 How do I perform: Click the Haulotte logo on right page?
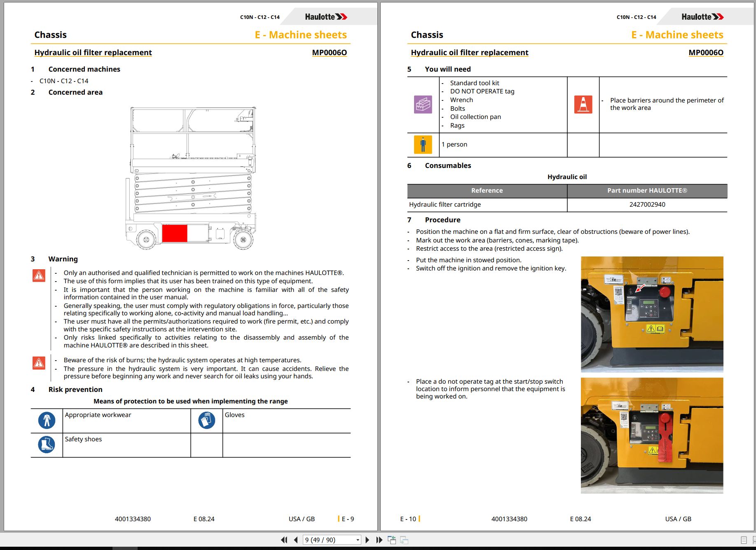click(702, 17)
